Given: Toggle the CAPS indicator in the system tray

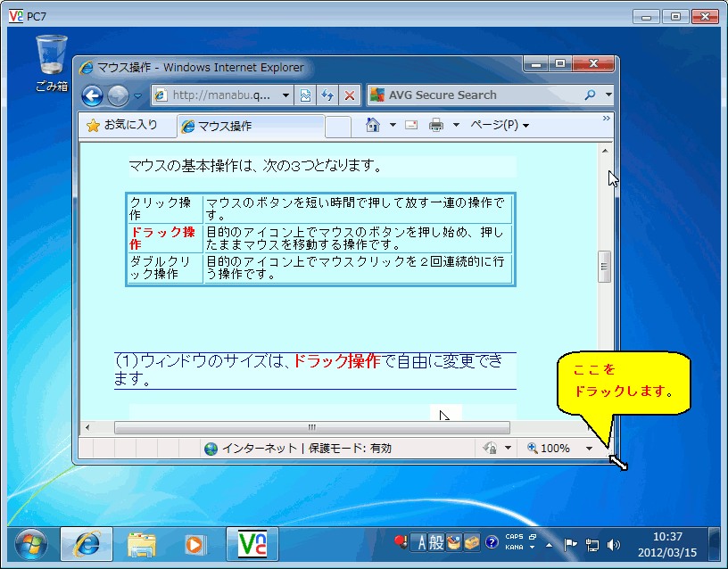Looking at the screenshot, I should pyautogui.click(x=514, y=535).
